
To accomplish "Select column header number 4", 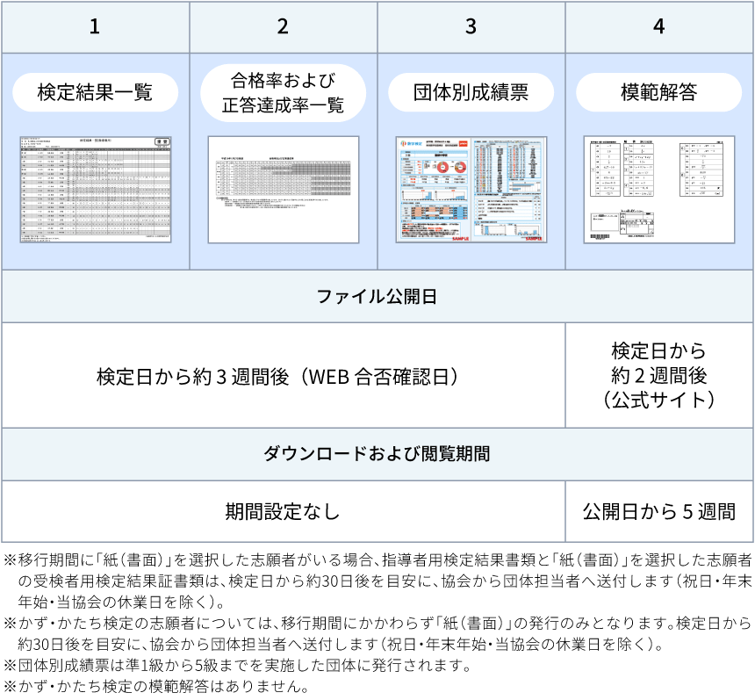I will pyautogui.click(x=659, y=26).
